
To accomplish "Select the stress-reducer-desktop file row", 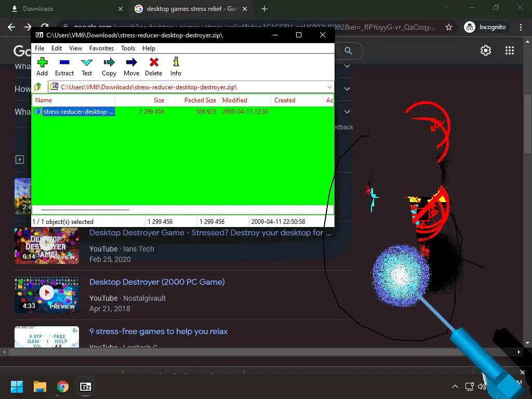I will (x=74, y=112).
